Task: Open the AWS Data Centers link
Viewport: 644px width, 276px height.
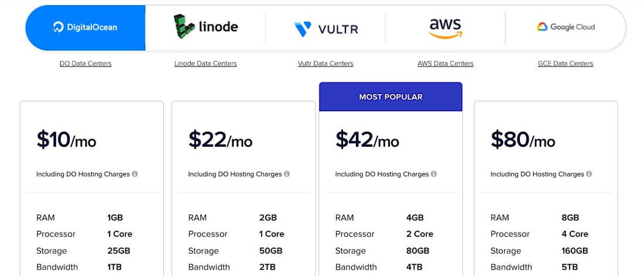Action: (446, 63)
